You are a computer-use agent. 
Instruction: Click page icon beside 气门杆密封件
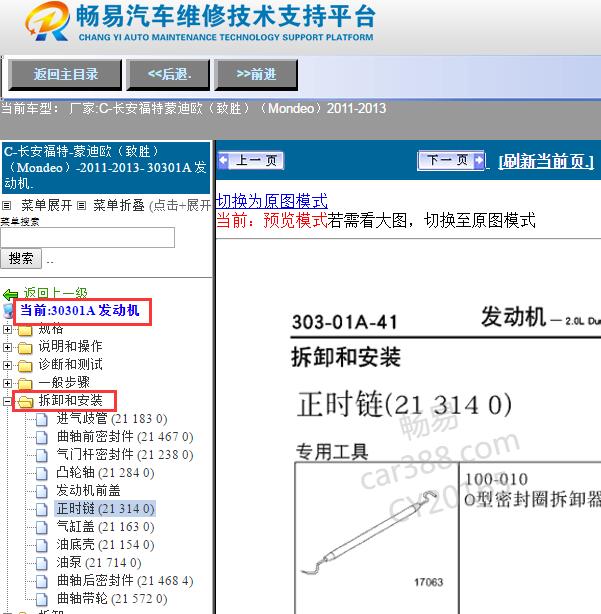(x=42, y=455)
